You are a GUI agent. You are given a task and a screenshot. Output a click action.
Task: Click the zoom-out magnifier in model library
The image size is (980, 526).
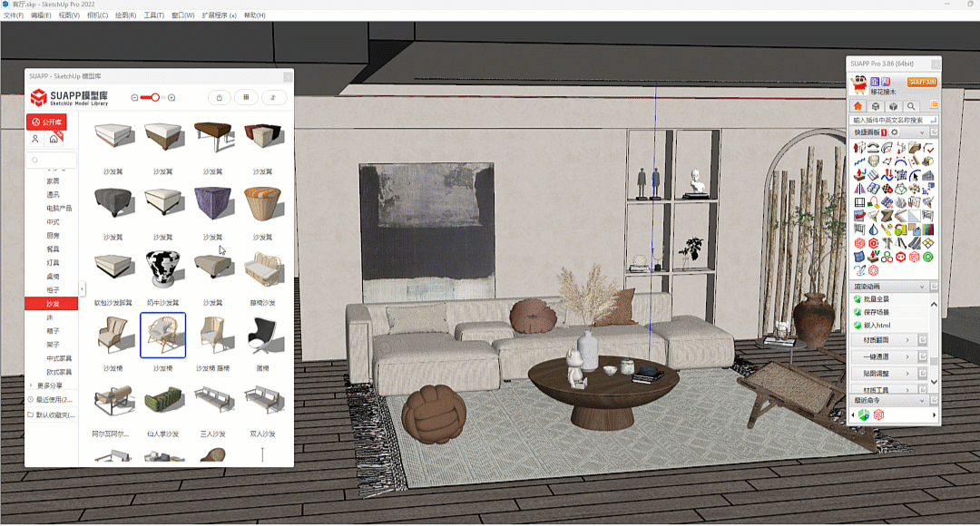(135, 98)
